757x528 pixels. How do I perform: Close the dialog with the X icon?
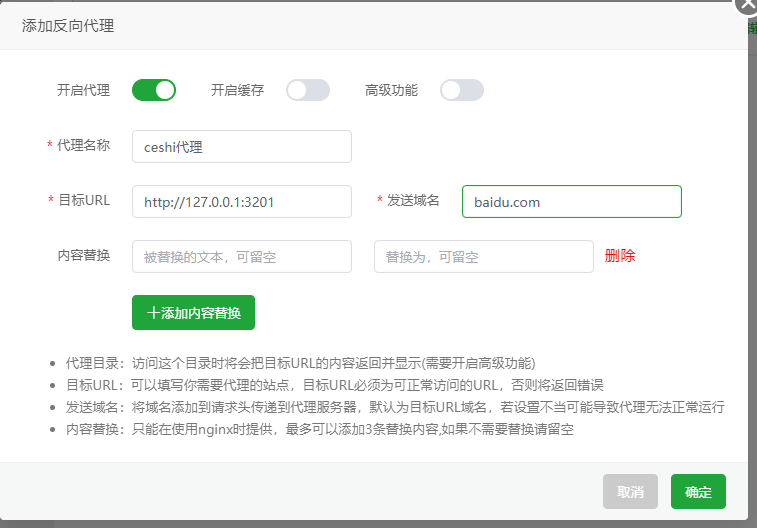(x=747, y=4)
